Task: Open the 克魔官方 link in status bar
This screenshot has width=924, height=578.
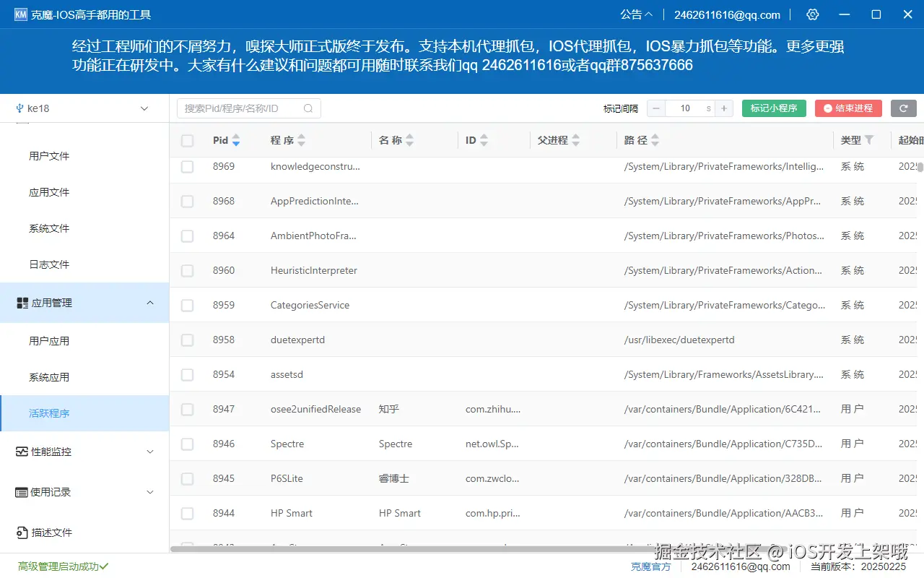Action: [651, 566]
